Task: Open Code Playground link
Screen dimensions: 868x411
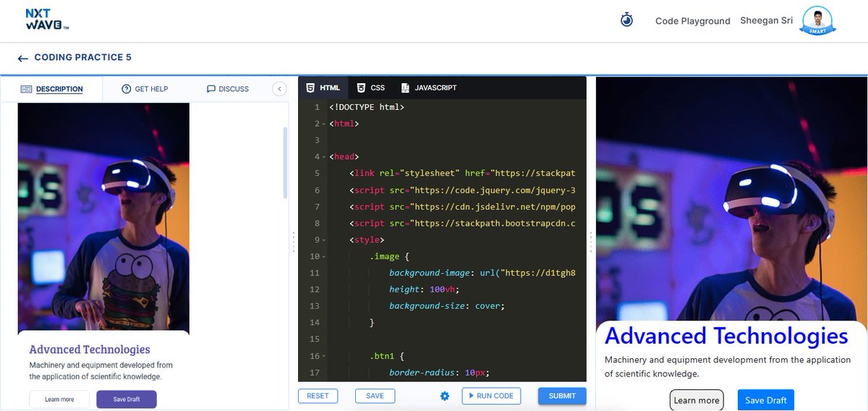Action: [x=693, y=21]
